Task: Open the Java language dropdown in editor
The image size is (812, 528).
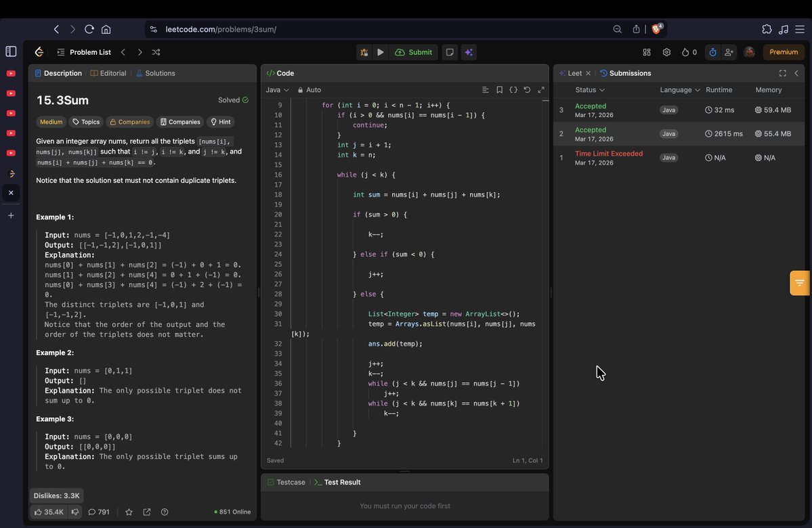Action: tap(277, 90)
